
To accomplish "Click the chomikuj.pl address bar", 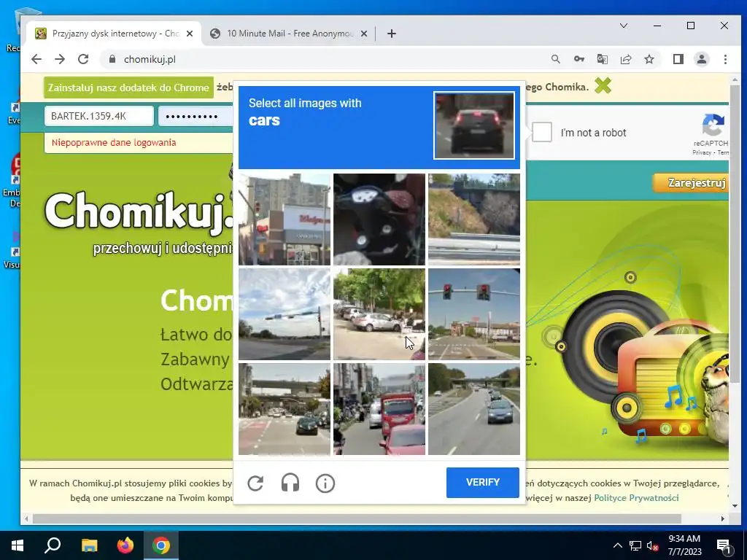I will pyautogui.click(x=324, y=59).
